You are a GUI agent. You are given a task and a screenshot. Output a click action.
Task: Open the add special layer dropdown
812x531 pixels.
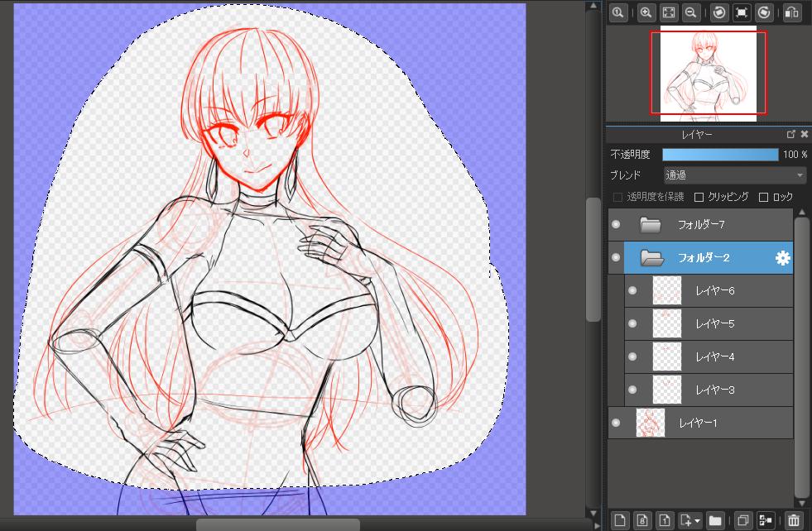690,519
